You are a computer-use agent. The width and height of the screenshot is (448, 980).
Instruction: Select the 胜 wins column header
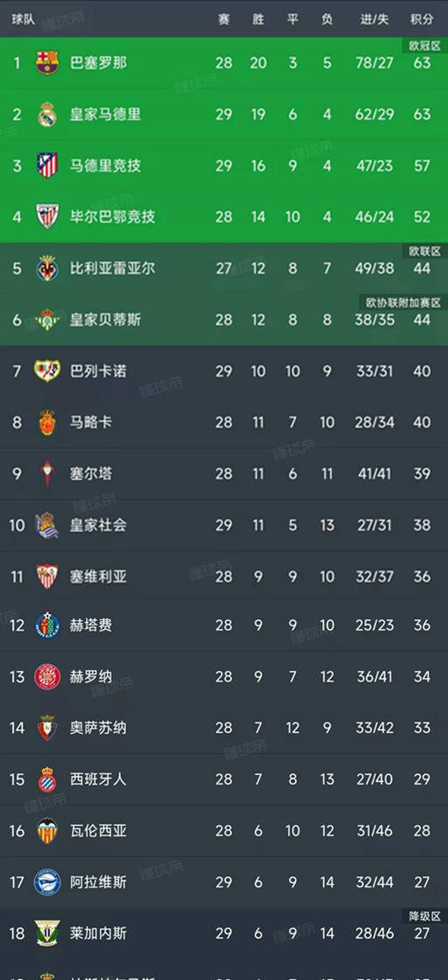coord(258,19)
